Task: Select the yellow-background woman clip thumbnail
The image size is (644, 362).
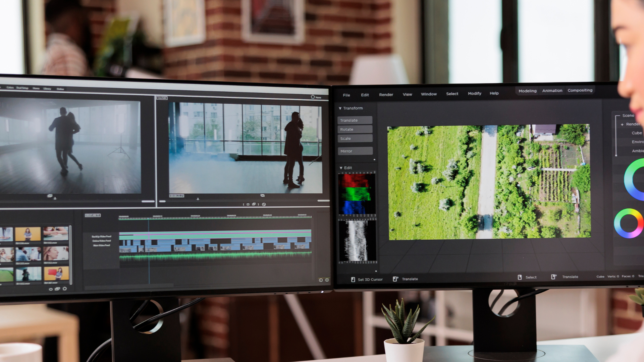Action: [x=28, y=234]
